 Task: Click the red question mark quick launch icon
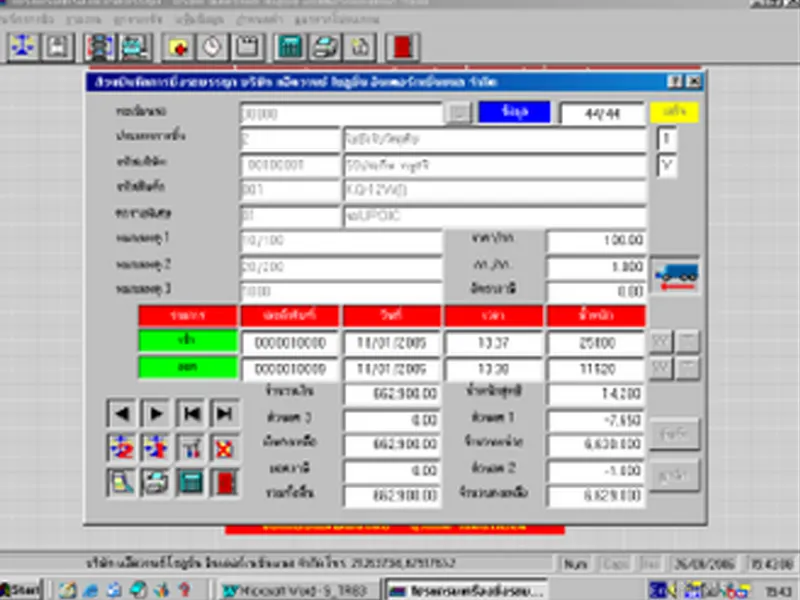(185, 590)
